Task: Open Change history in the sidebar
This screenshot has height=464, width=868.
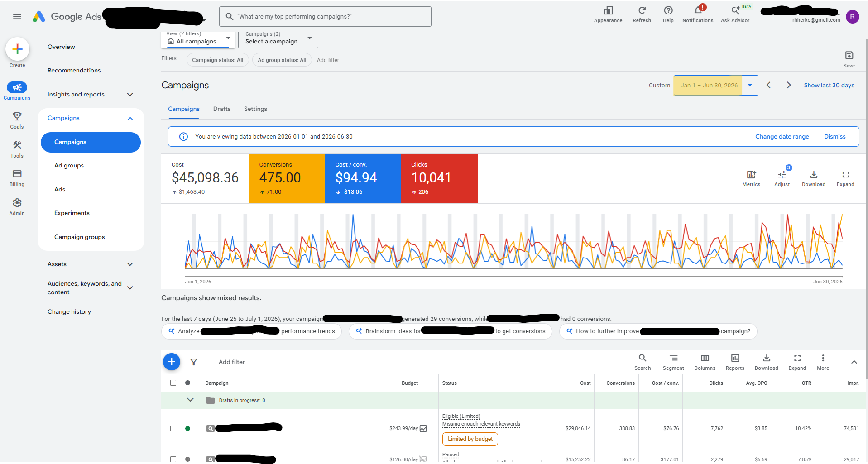Action: [69, 312]
